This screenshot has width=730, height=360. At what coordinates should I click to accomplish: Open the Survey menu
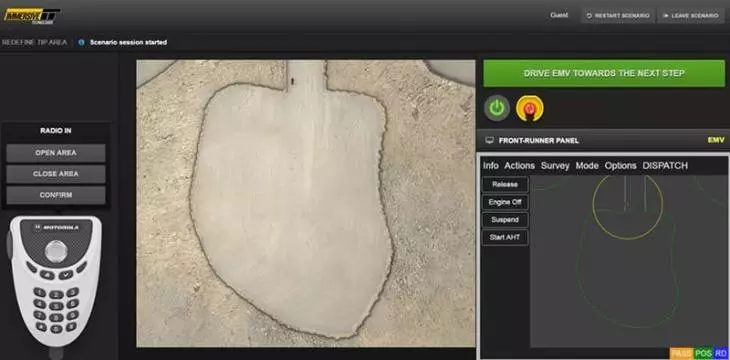(x=555, y=166)
